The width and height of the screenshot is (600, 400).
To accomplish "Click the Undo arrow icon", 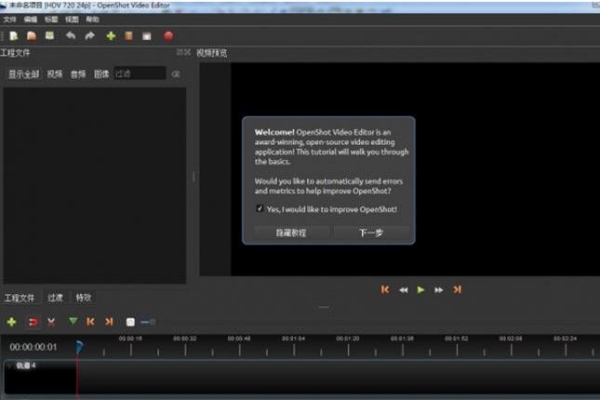I will [70, 36].
